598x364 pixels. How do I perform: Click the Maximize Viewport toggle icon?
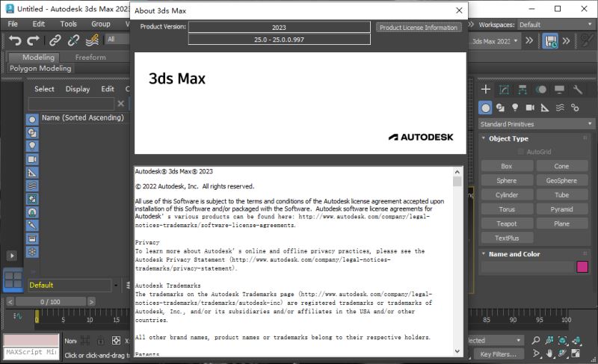(x=576, y=354)
